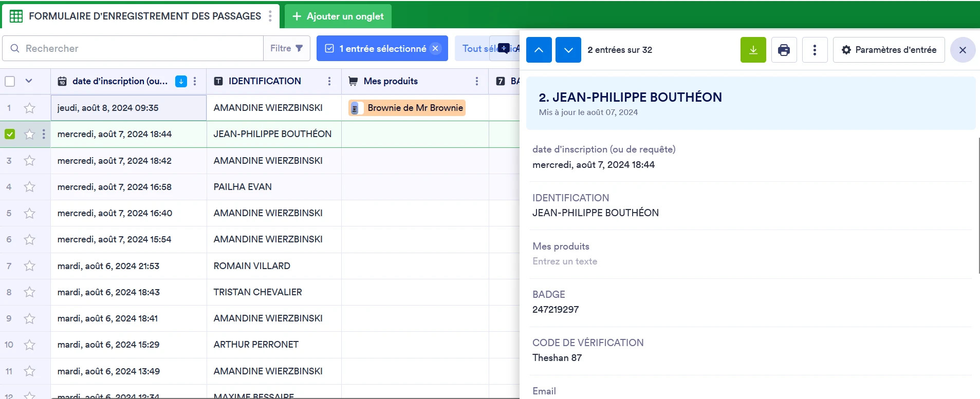Open Paramètres d'entrée settings
The height and width of the screenshot is (399, 980).
pos(889,50)
